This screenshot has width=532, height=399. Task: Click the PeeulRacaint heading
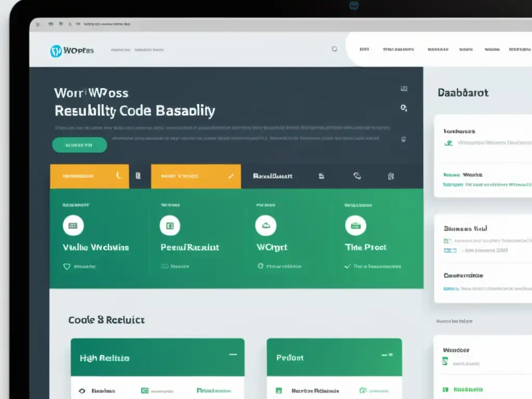pos(190,247)
